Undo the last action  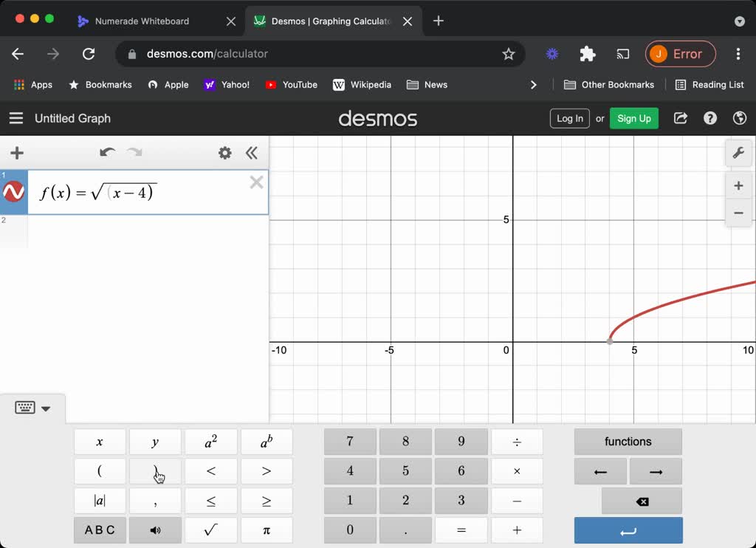tap(107, 153)
